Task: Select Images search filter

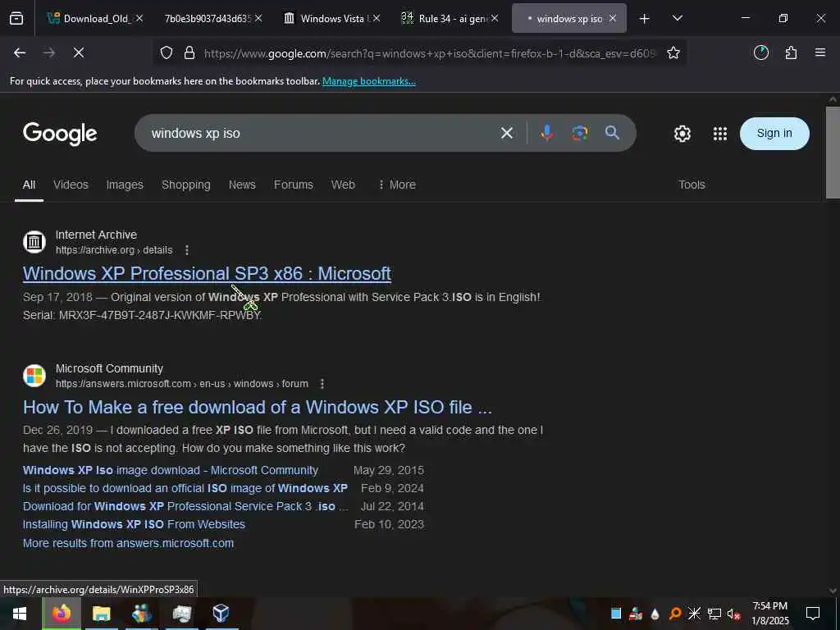Action: (x=125, y=185)
